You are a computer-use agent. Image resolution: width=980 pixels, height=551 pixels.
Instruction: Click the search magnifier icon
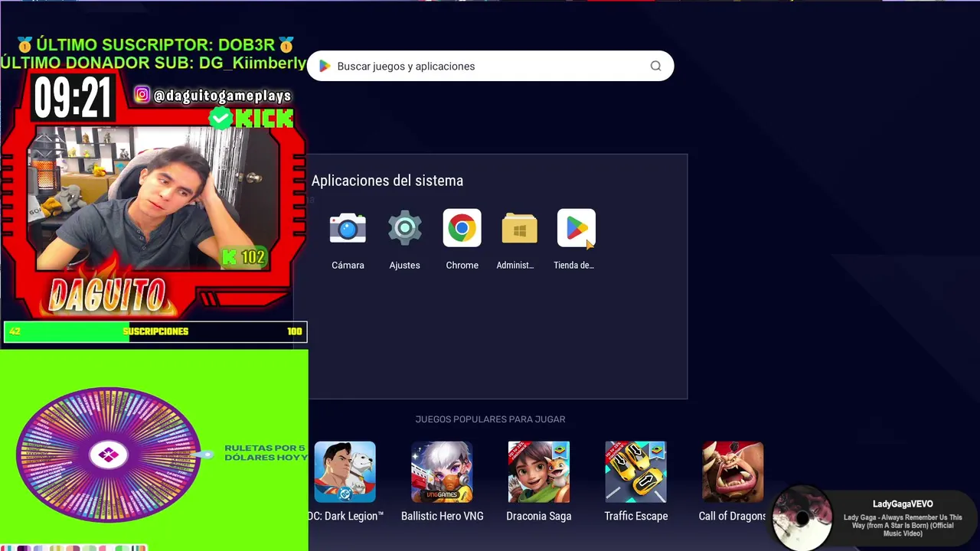tap(655, 66)
